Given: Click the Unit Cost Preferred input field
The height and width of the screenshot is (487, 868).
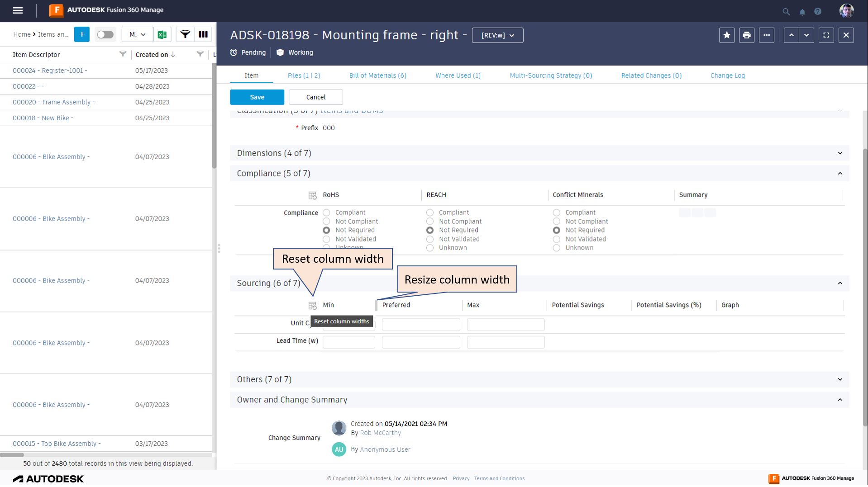Looking at the screenshot, I should pyautogui.click(x=421, y=325).
